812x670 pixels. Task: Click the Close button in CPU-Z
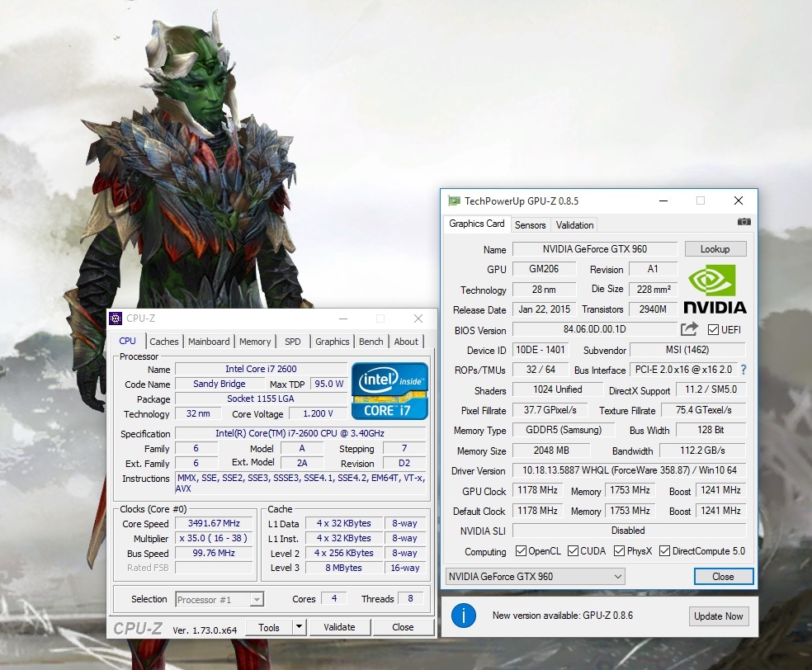403,627
